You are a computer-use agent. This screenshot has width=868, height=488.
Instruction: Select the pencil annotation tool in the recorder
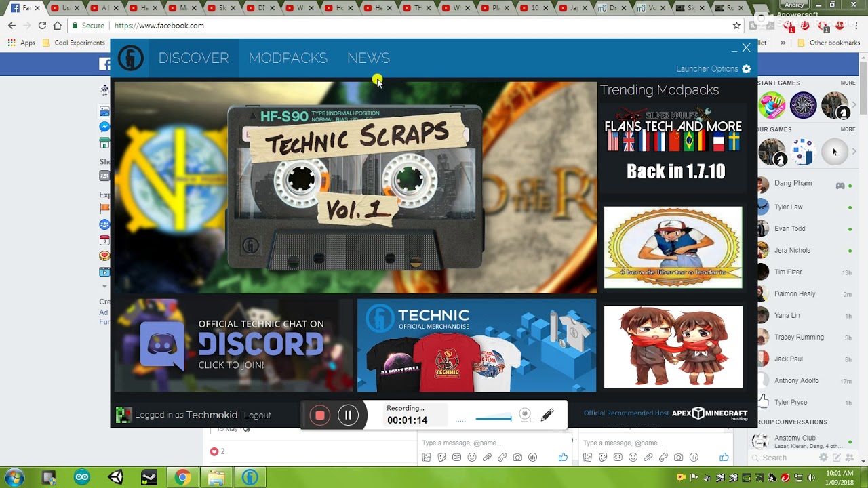tap(547, 415)
